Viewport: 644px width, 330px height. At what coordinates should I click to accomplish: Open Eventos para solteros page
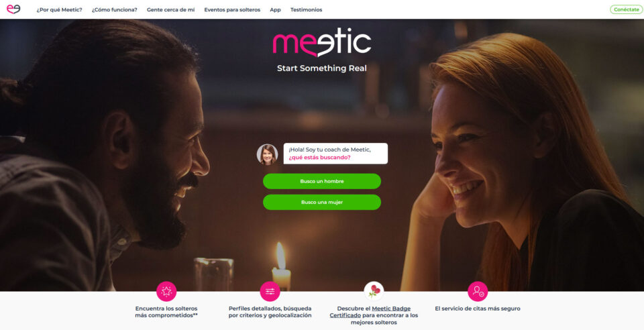coord(232,9)
